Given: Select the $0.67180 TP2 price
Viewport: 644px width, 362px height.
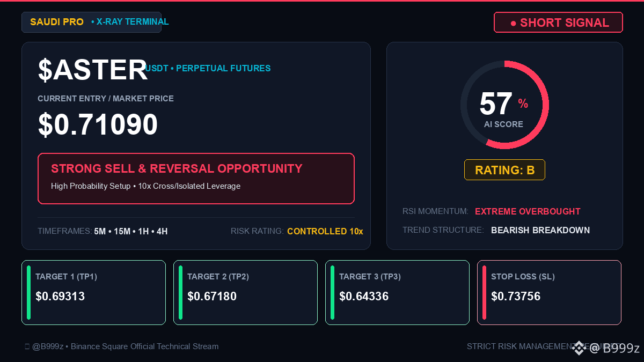Looking at the screenshot, I should point(212,297).
